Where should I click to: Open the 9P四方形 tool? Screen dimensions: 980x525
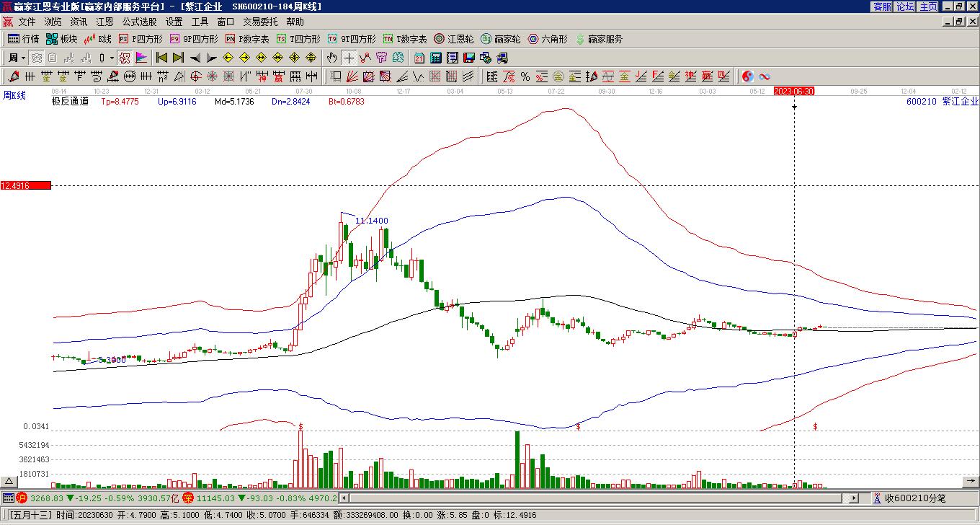click(x=194, y=39)
